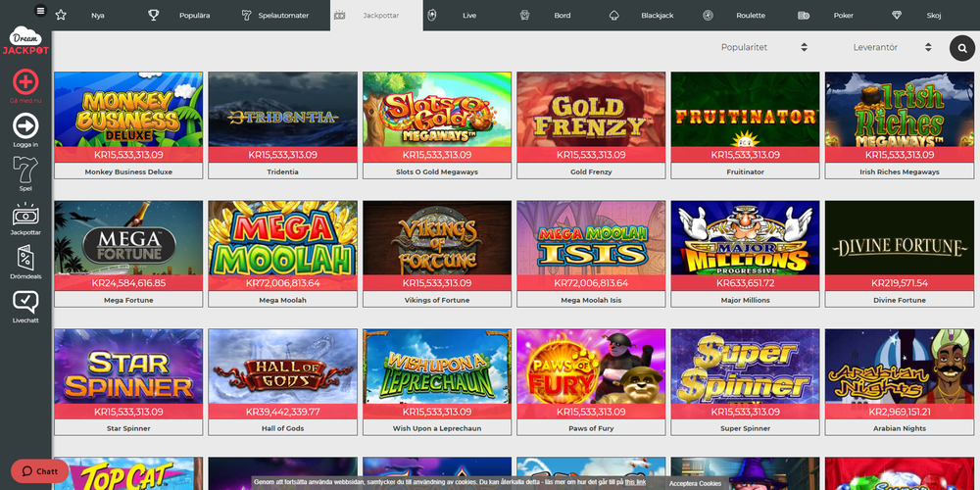
Task: Switch to the Populära tab
Action: (x=194, y=16)
